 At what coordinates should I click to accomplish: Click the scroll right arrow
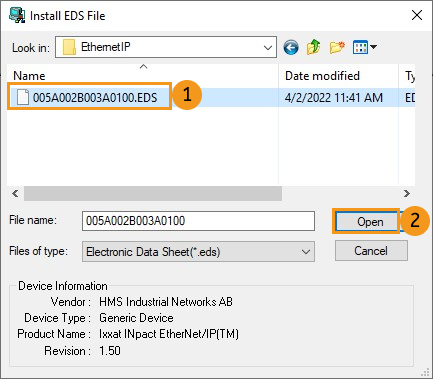(x=407, y=193)
